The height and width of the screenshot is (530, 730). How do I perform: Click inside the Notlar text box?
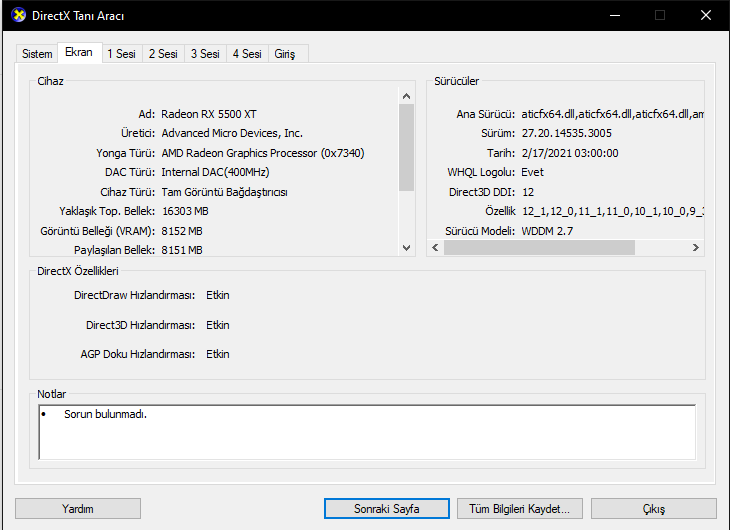click(367, 432)
